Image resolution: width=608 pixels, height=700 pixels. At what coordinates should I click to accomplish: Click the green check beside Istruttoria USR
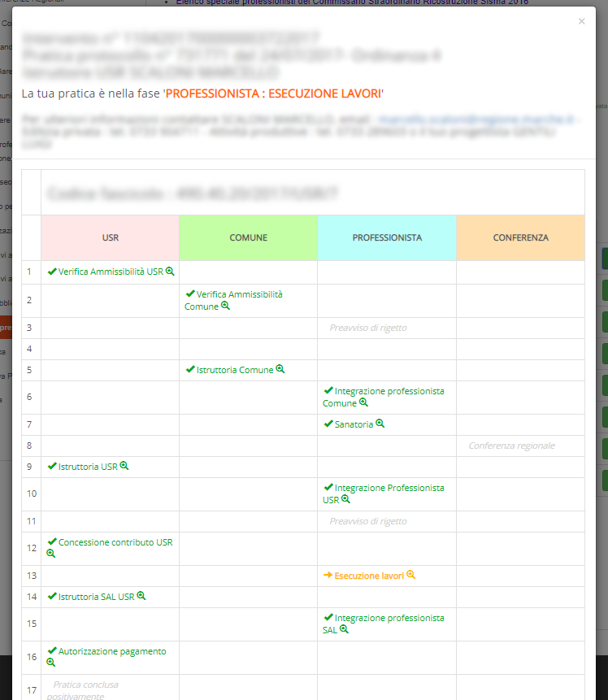[52, 466]
